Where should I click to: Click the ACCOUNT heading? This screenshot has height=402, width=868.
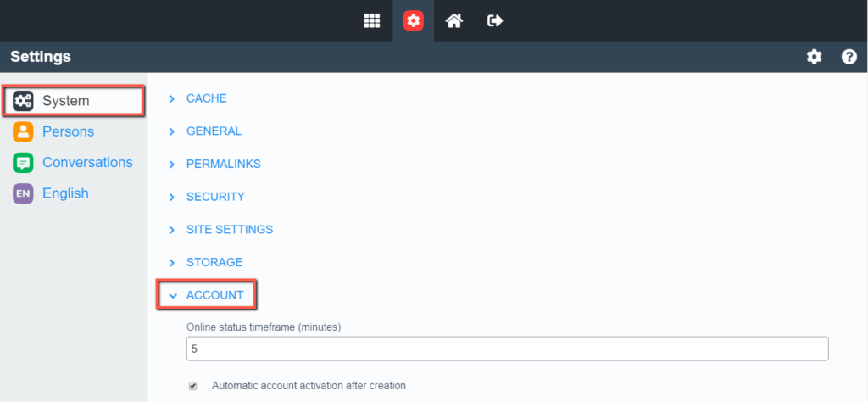click(x=214, y=295)
